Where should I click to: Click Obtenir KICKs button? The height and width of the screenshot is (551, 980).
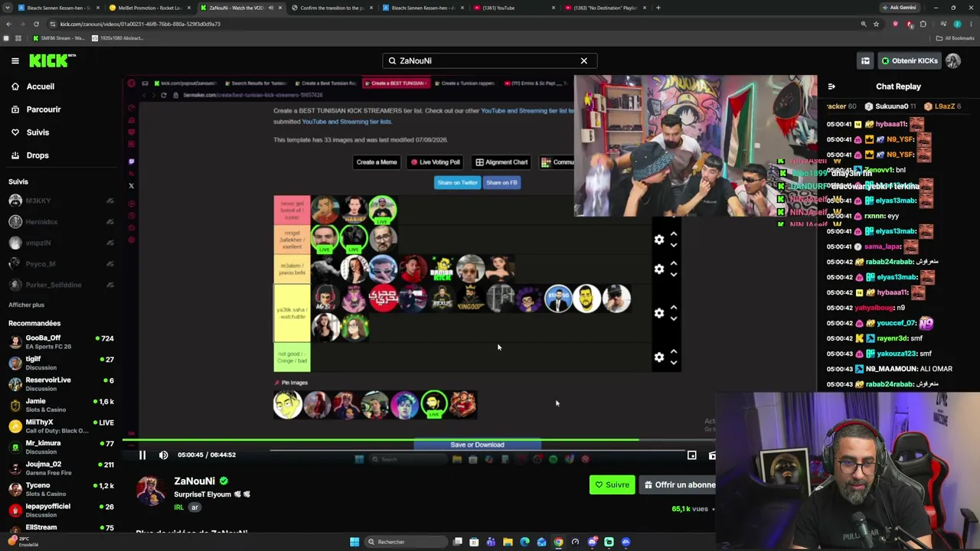tap(909, 60)
